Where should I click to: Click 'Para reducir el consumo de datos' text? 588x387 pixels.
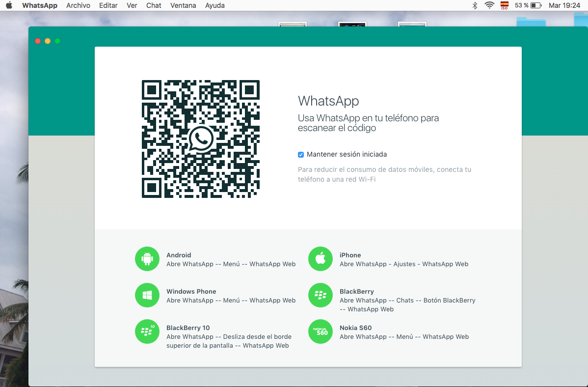click(x=352, y=169)
